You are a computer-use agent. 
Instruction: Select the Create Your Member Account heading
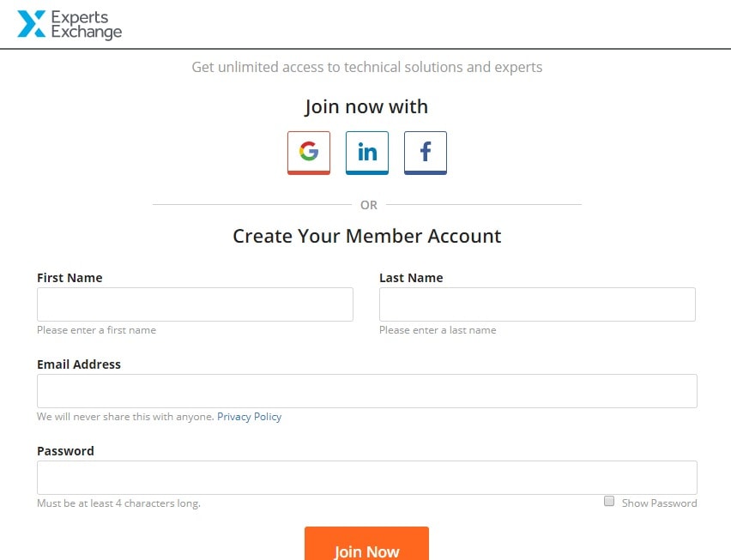click(367, 236)
